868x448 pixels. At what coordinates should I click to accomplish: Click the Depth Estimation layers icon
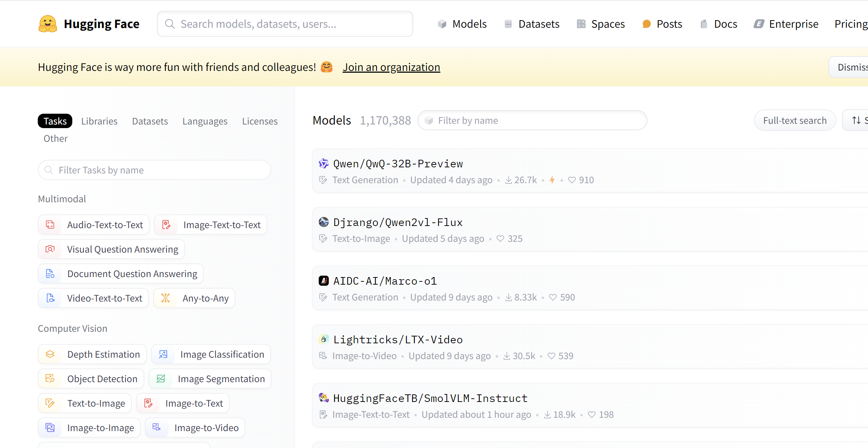point(50,354)
